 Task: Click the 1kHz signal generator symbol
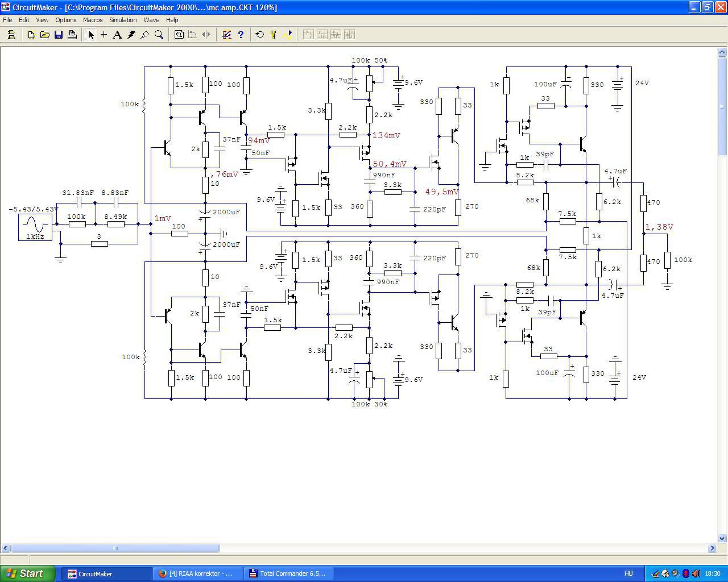coord(35,227)
